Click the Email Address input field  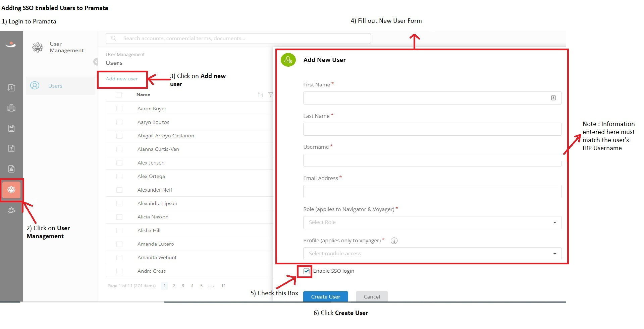coord(432,191)
